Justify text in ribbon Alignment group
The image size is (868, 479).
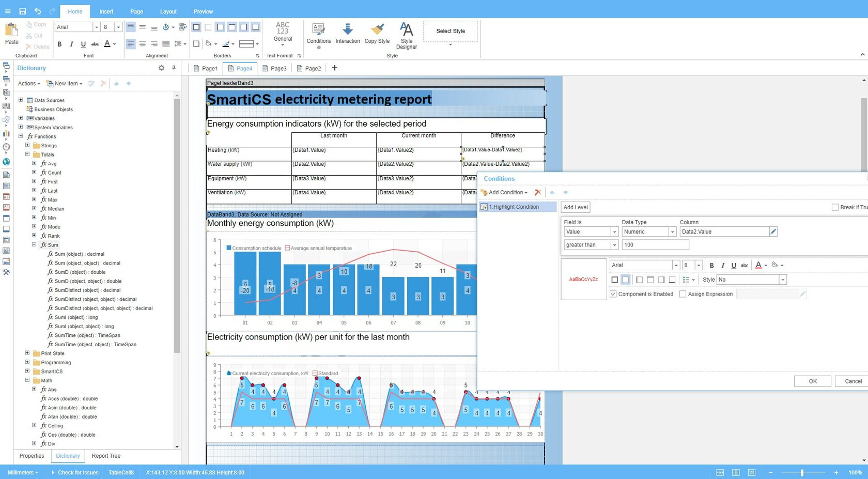(x=166, y=44)
